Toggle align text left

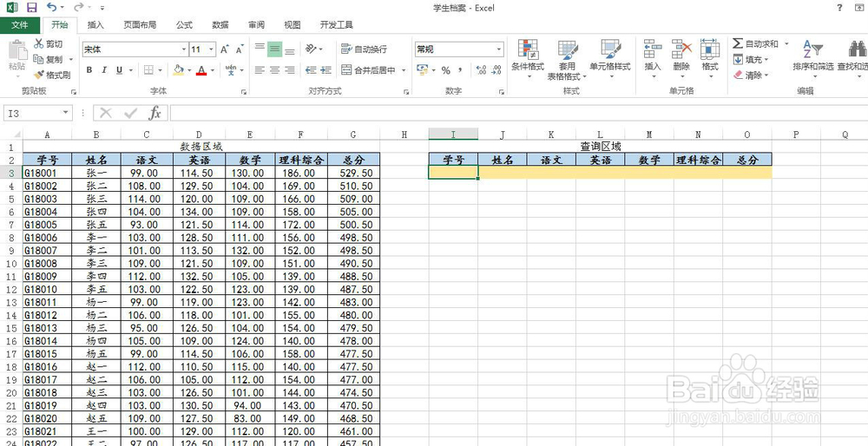click(x=260, y=70)
